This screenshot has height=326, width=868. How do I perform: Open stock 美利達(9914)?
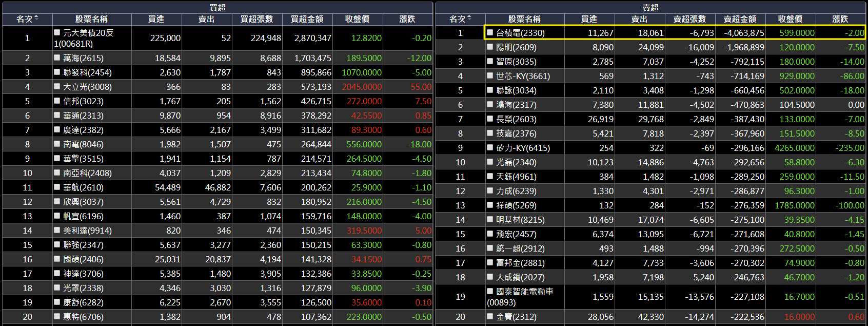pyautogui.click(x=87, y=231)
